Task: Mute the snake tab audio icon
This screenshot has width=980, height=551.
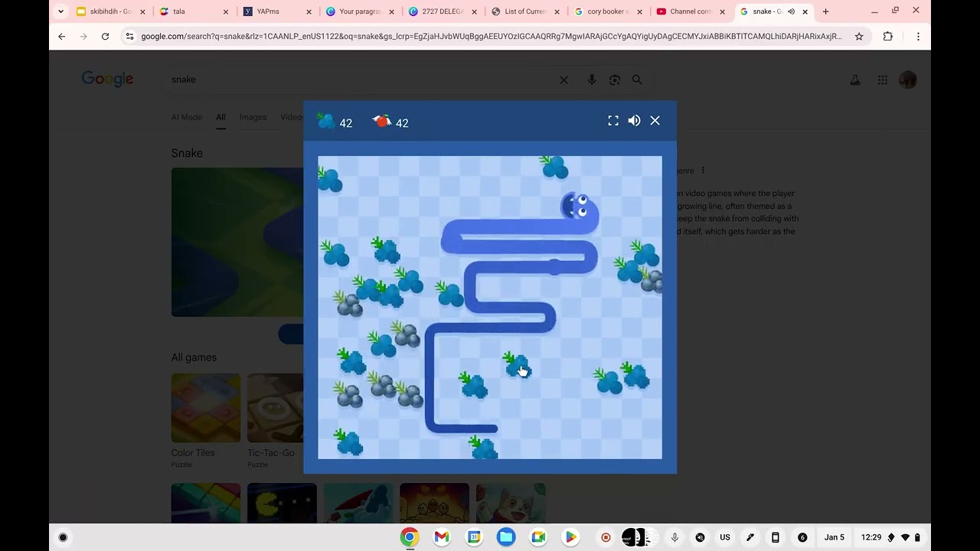Action: click(x=791, y=11)
